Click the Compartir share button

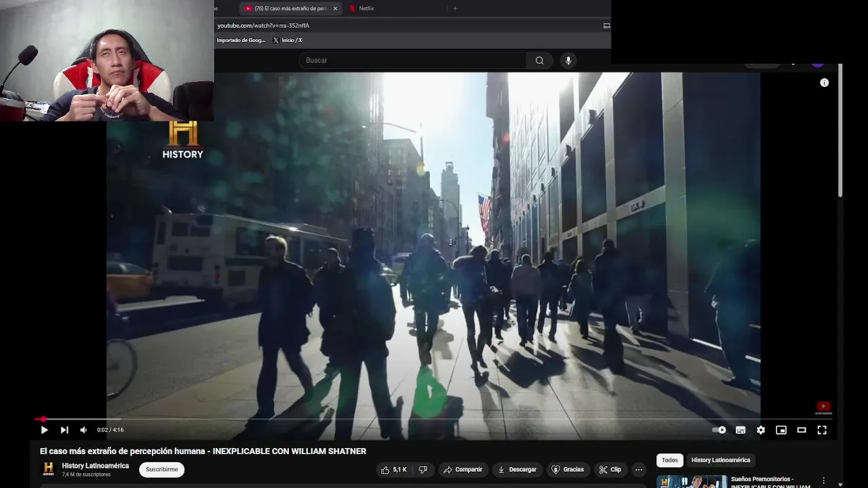(x=462, y=469)
